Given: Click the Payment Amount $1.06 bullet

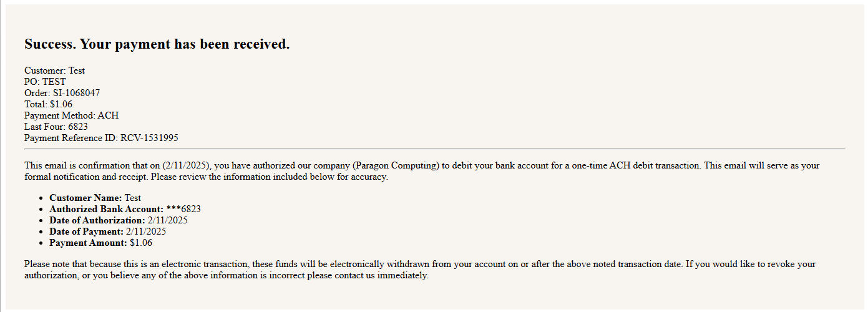Looking at the screenshot, I should [x=100, y=243].
